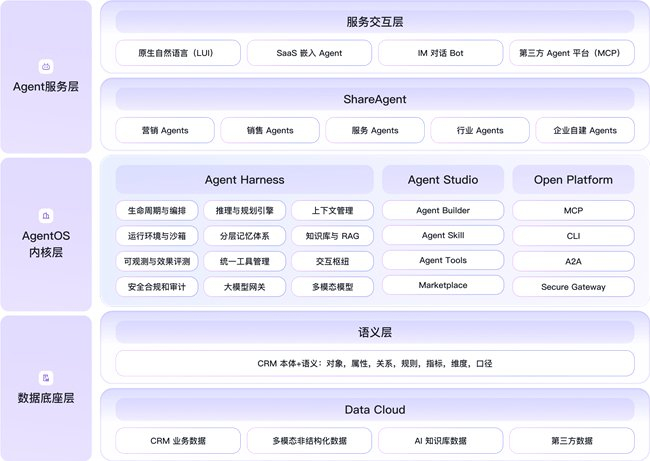Click IM 对话 Bot box
The width and height of the screenshot is (650, 461).
click(441, 53)
